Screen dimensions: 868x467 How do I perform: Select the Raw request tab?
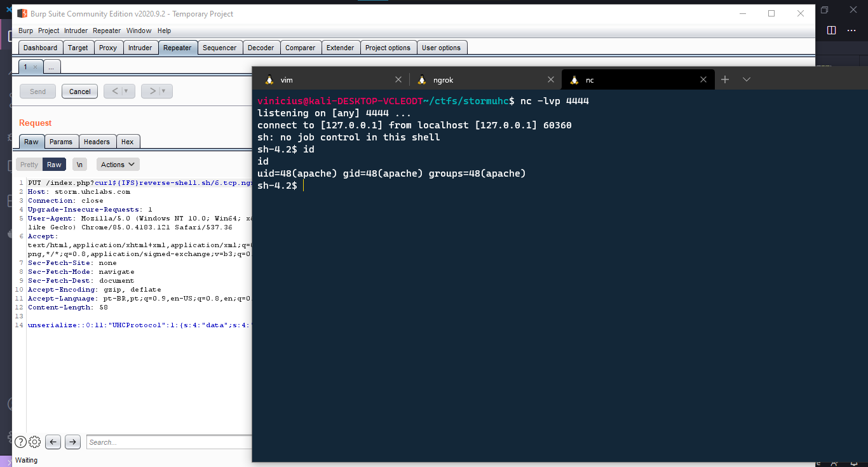click(x=31, y=142)
